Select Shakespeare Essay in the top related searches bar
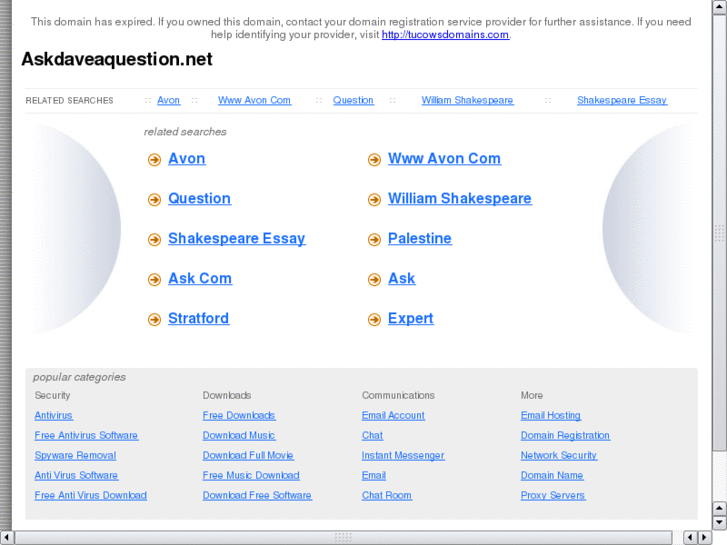Image resolution: width=727 pixels, height=545 pixels. pos(621,100)
